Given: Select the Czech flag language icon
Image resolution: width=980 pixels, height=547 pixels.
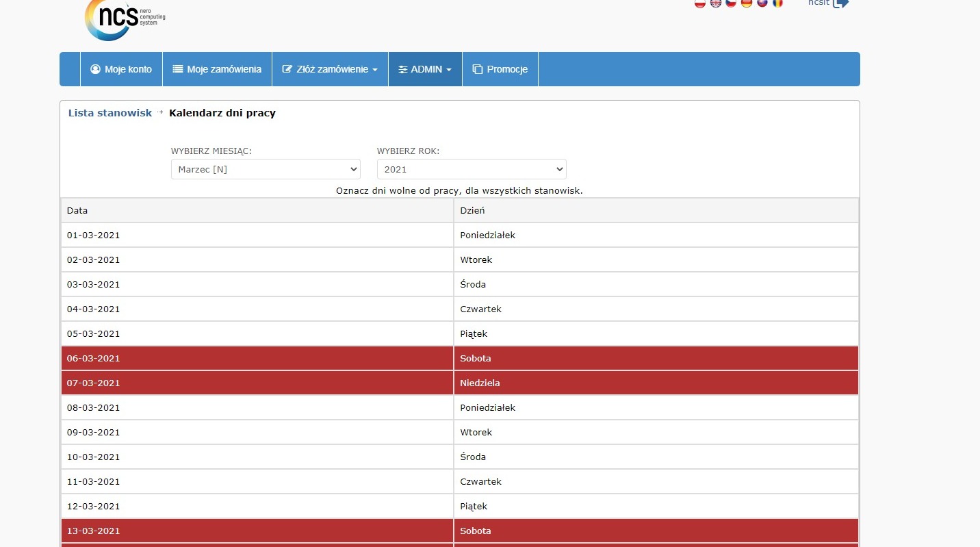Looking at the screenshot, I should 731,3.
